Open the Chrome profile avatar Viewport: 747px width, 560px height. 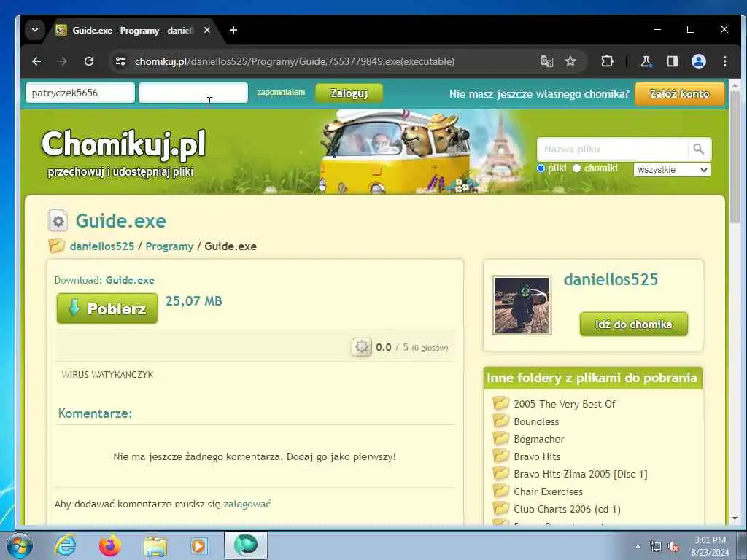pyautogui.click(x=698, y=61)
